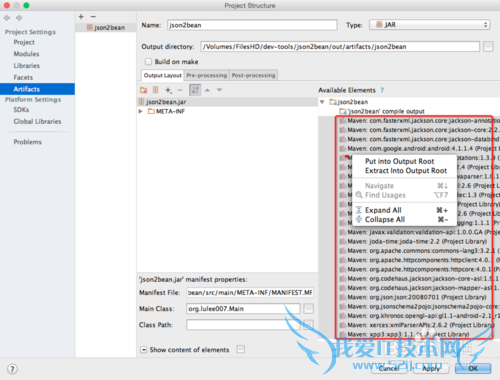Expand the META-INF folder node

pos(141,111)
